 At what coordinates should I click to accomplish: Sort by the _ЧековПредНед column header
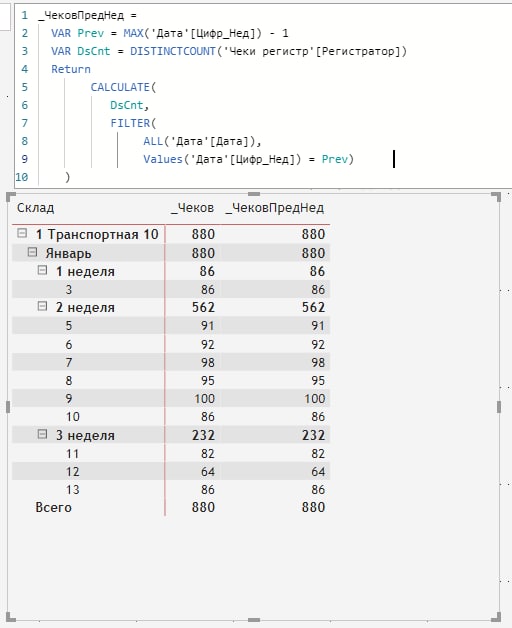pyautogui.click(x=274, y=208)
